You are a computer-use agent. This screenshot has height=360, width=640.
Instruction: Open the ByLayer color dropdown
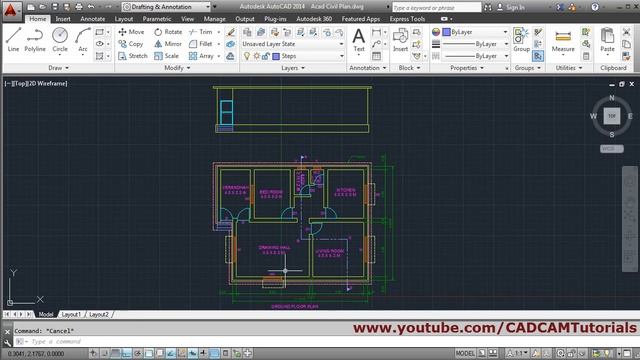[x=476, y=32]
